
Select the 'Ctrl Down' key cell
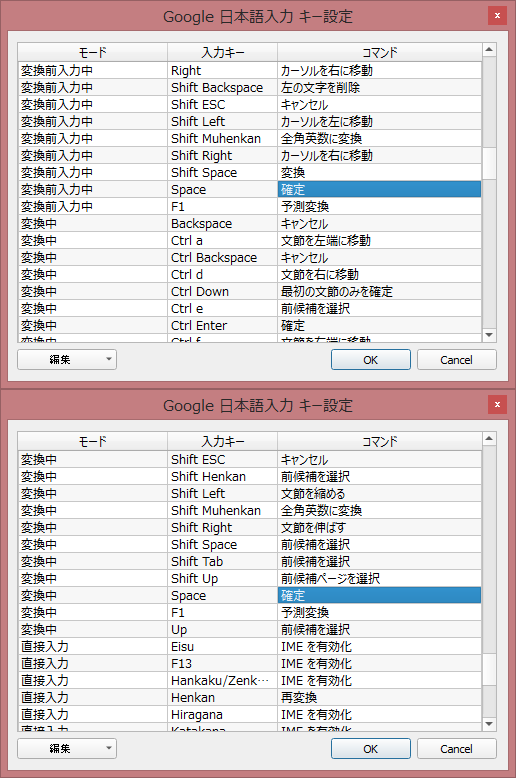pyautogui.click(x=222, y=291)
